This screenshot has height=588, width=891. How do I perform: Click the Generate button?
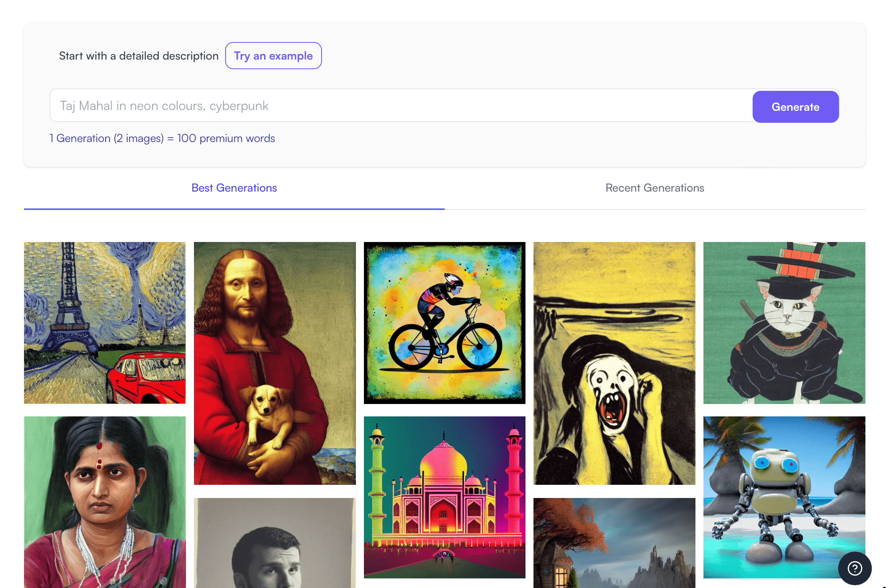(795, 107)
